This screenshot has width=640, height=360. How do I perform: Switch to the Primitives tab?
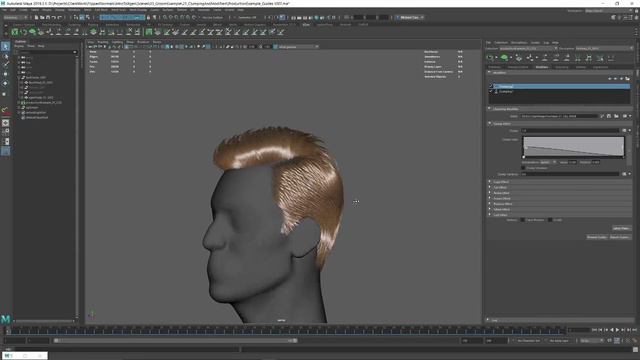tap(494, 67)
